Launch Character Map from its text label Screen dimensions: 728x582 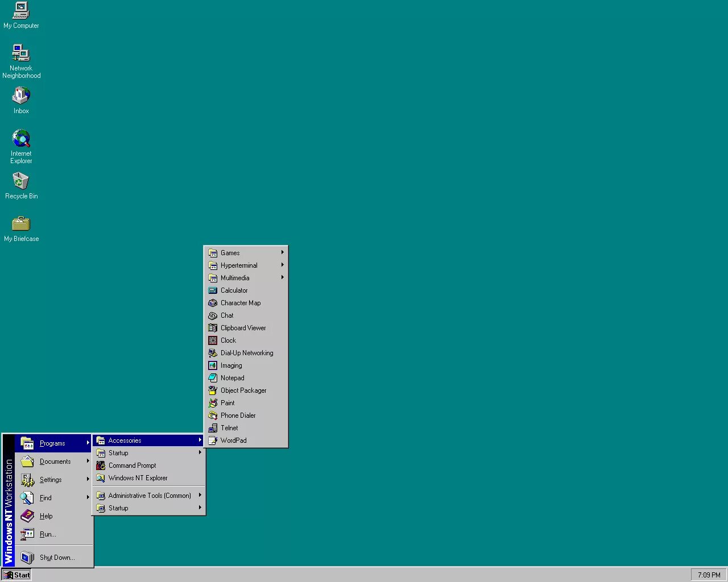(x=241, y=303)
